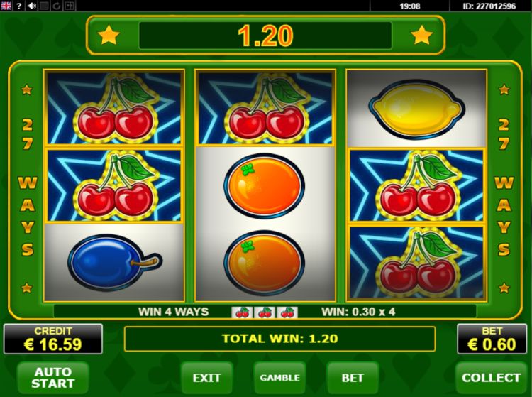Click the circular reload arrow icon
532x397 pixels.
(56, 6)
